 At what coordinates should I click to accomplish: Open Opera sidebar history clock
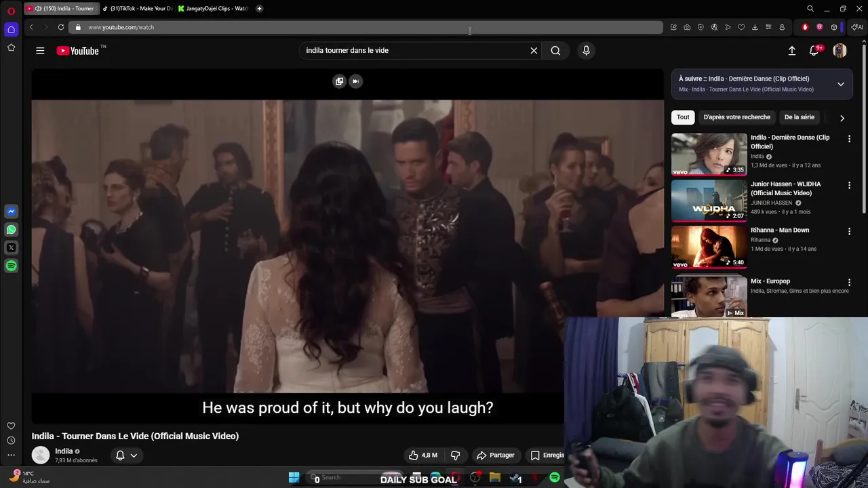tap(11, 441)
